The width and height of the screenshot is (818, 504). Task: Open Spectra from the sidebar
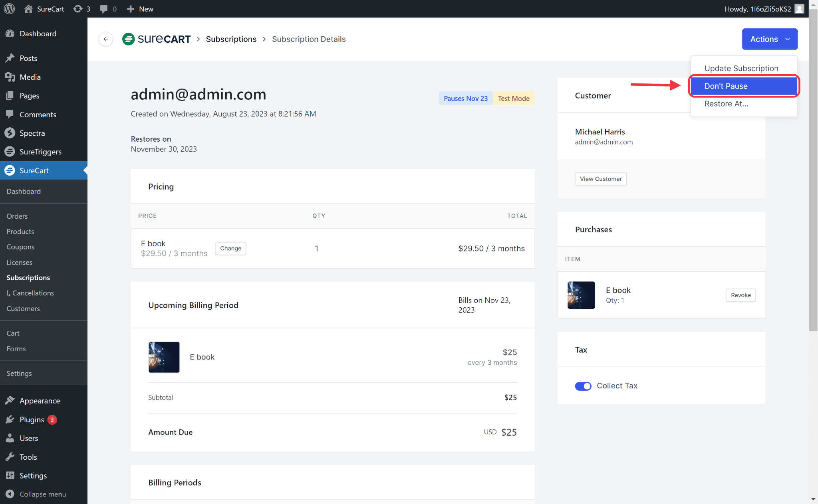point(32,133)
